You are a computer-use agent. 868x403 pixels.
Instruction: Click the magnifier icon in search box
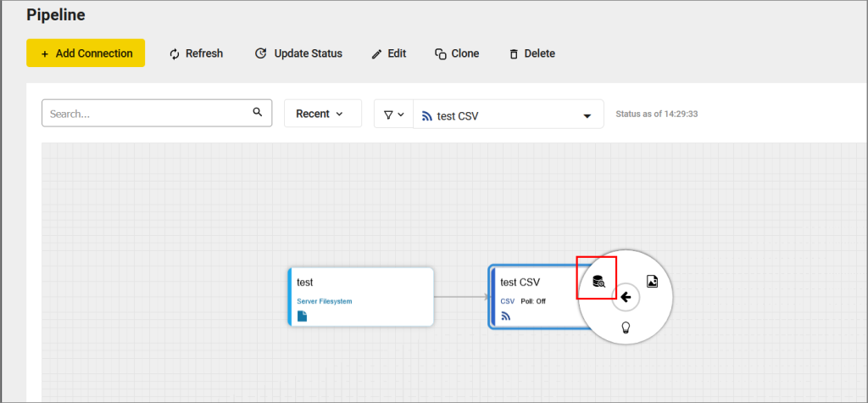click(x=258, y=113)
